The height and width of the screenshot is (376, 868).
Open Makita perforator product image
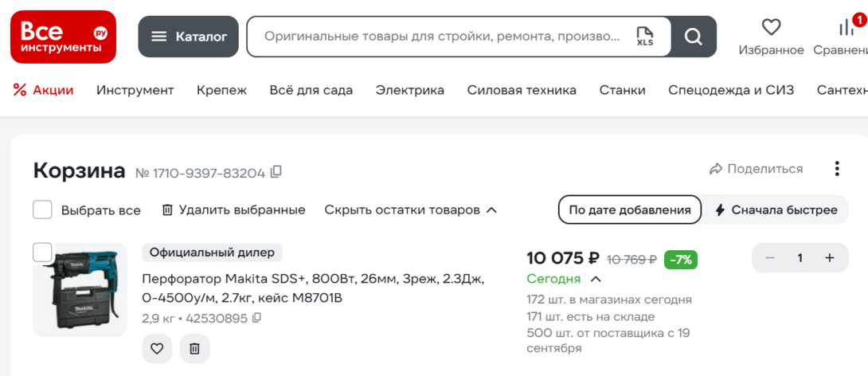pos(80,290)
